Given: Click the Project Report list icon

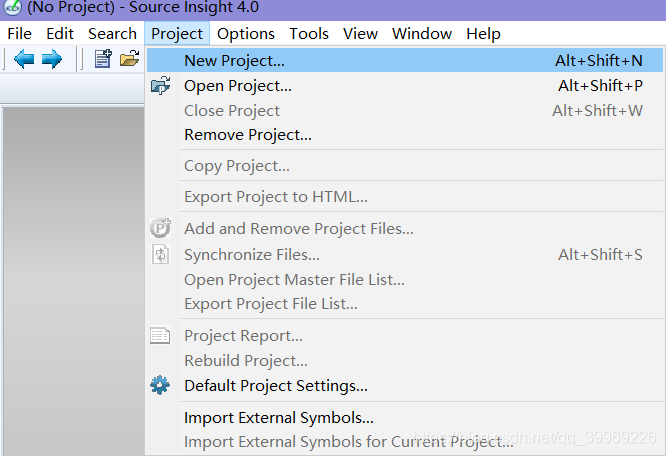Looking at the screenshot, I should (x=160, y=335).
